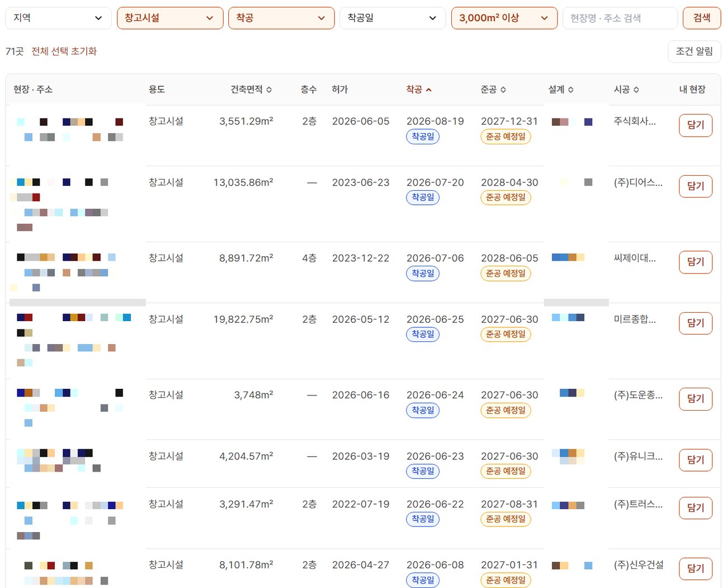Click the 착공 date '2026-08-19'
727x588 pixels.
tap(435, 121)
